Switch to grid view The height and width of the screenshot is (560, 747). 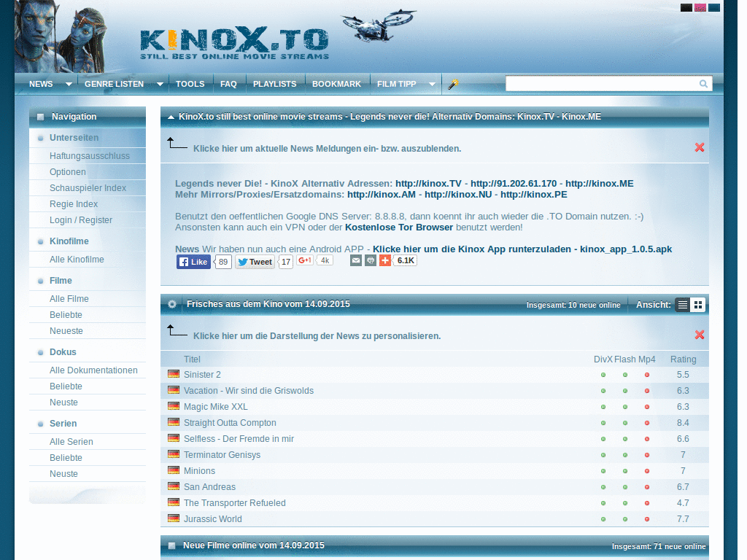(698, 305)
